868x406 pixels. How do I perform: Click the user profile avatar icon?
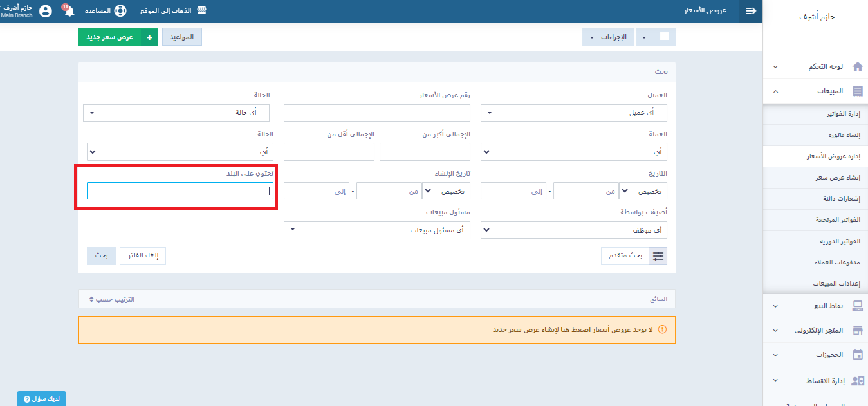46,11
